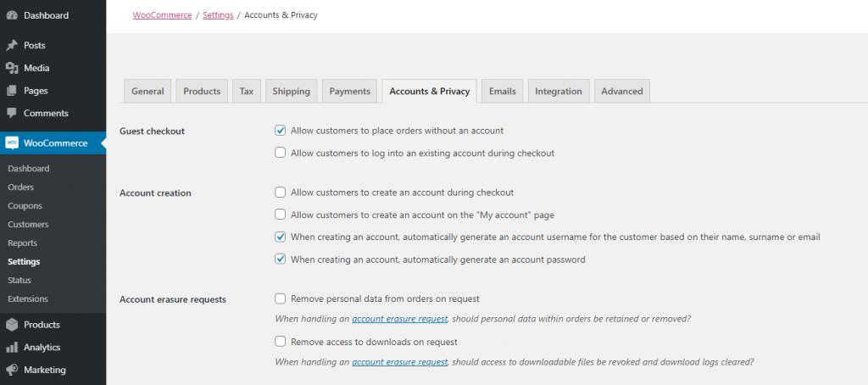
Task: Click the Guest checkout section label
Action: (x=153, y=131)
